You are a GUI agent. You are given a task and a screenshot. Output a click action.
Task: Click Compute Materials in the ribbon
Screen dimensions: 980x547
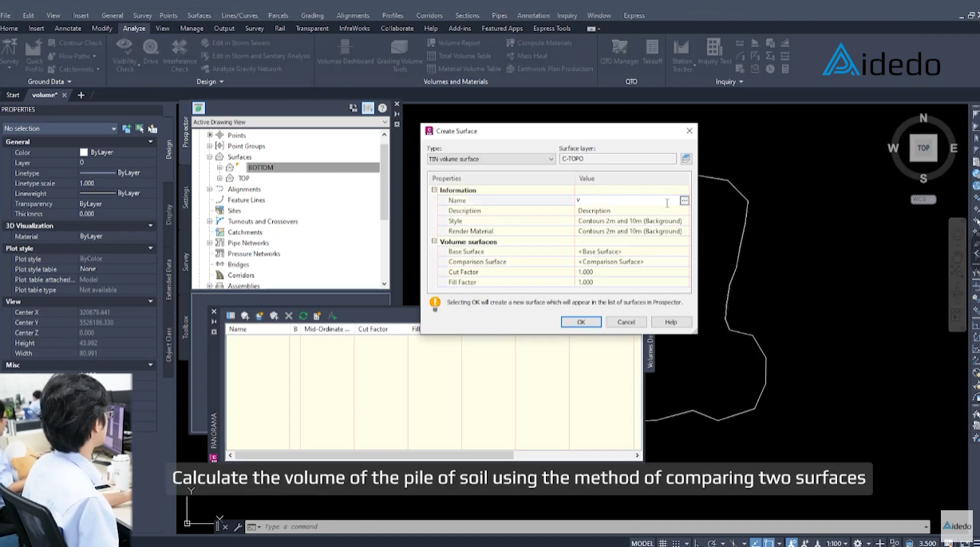539,43
